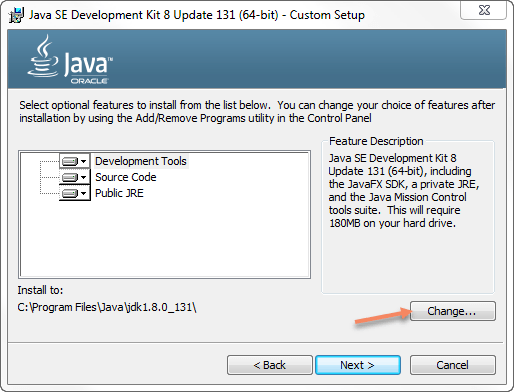Viewport: 514px width, 392px height.
Task: Click the hard drive icon beside Development Tools
Action: 70,162
